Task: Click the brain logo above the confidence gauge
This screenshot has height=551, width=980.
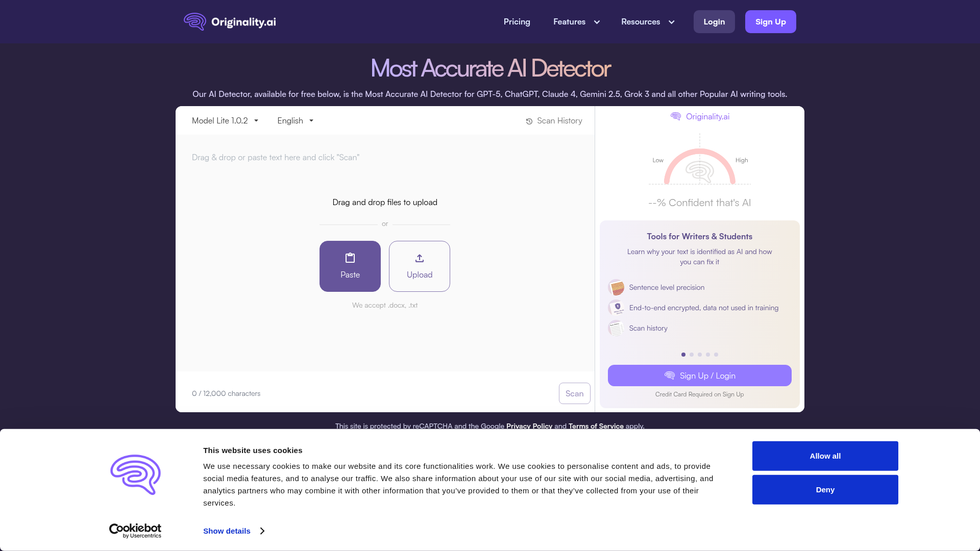Action: (676, 116)
